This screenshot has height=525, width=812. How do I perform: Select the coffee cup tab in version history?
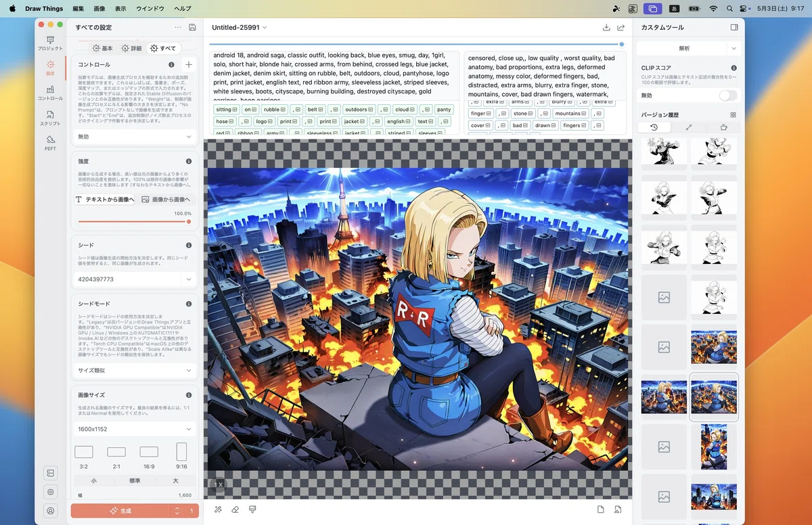(x=723, y=127)
